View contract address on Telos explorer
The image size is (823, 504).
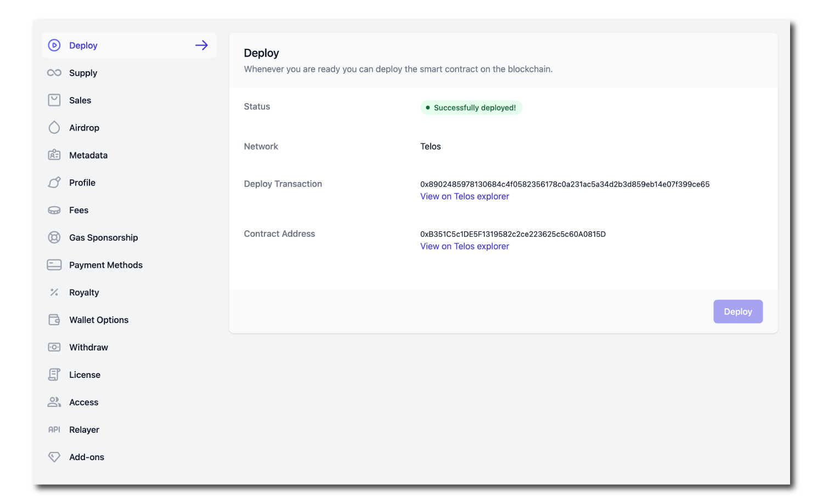tap(464, 246)
